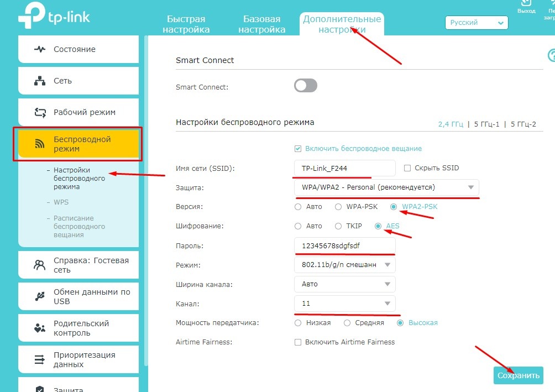Switch to Базовая настройка tab

[262, 24]
